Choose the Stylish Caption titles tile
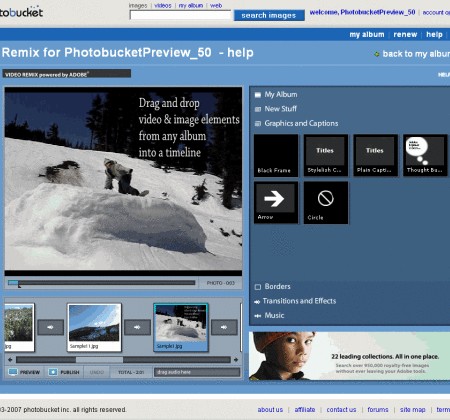450x420 pixels. click(x=326, y=156)
